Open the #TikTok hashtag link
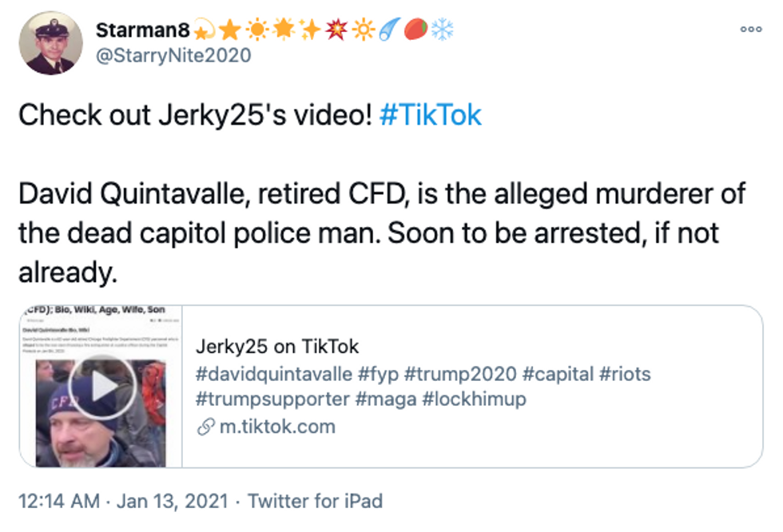The image size is (783, 532). (431, 115)
